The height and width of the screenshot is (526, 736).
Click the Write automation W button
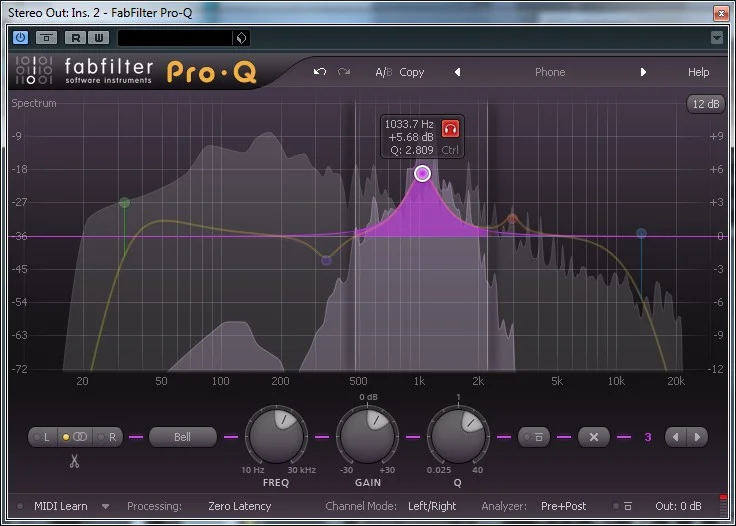point(97,37)
